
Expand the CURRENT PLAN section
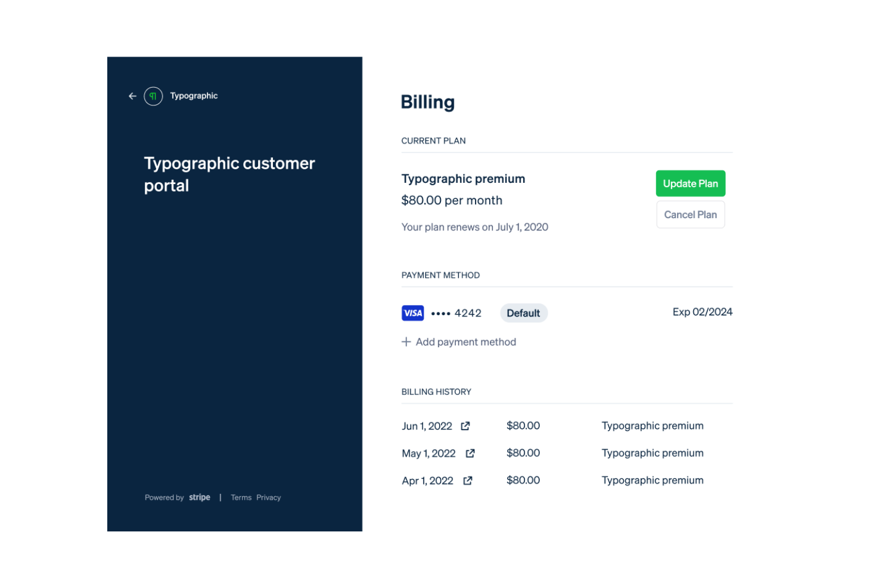pyautogui.click(x=433, y=141)
